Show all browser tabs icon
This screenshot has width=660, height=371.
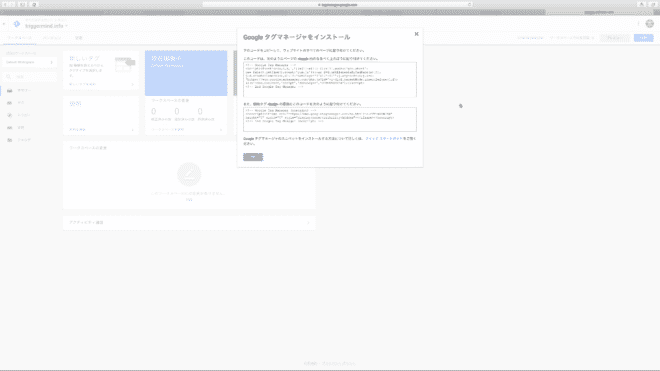(654, 4)
